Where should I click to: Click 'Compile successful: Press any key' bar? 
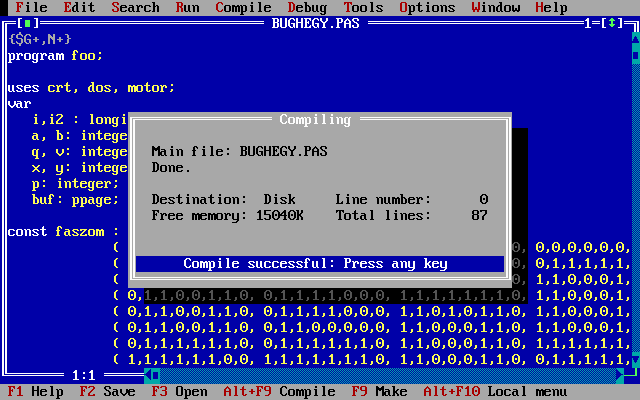point(320,264)
